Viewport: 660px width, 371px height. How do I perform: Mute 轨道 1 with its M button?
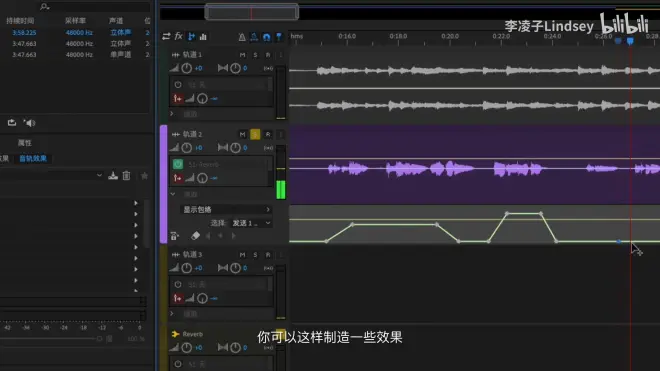tap(242, 55)
